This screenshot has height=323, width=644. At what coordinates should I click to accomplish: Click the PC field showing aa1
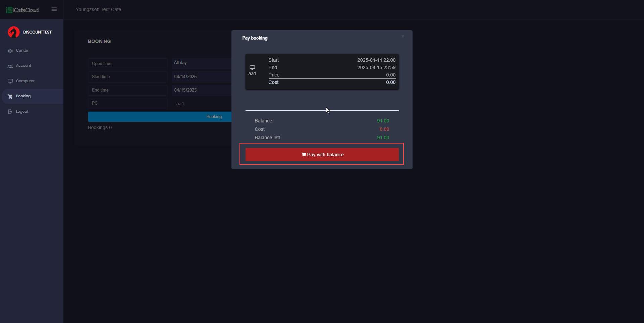[x=202, y=104]
